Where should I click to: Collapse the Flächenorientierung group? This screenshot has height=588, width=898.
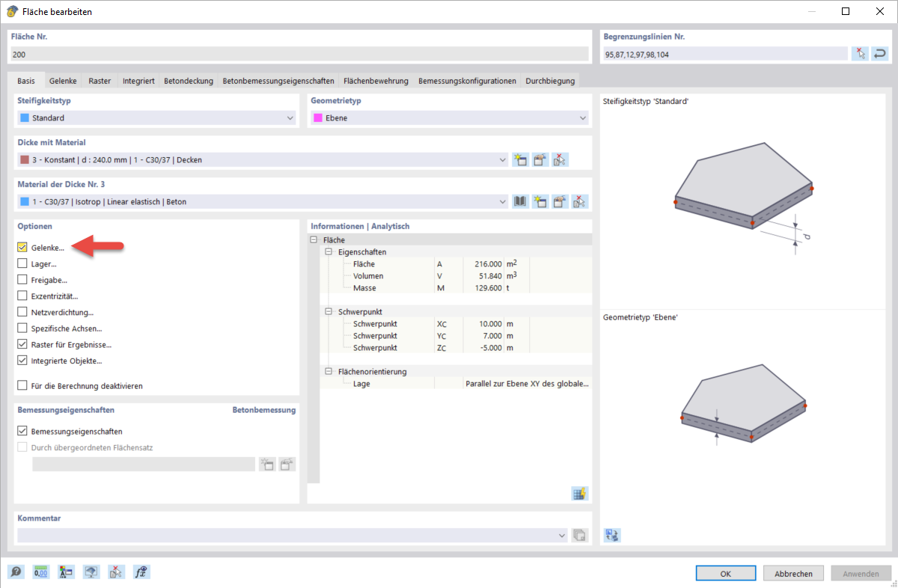click(x=329, y=372)
